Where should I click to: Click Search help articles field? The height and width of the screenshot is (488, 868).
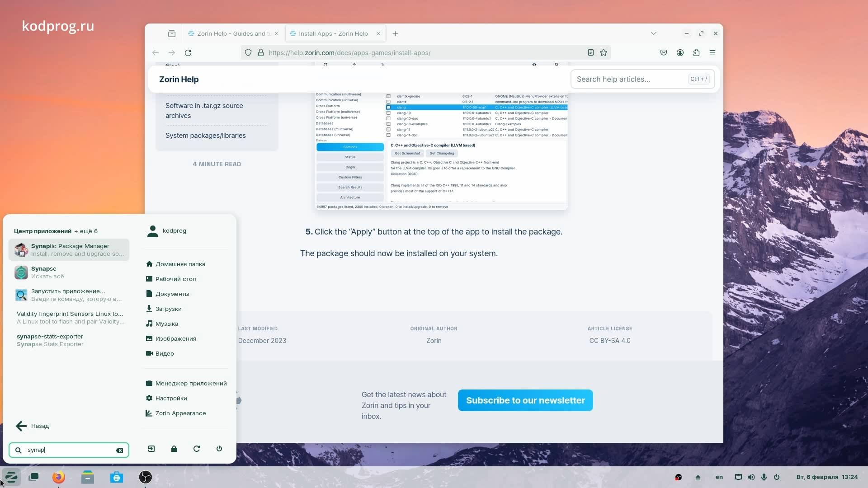coord(642,79)
